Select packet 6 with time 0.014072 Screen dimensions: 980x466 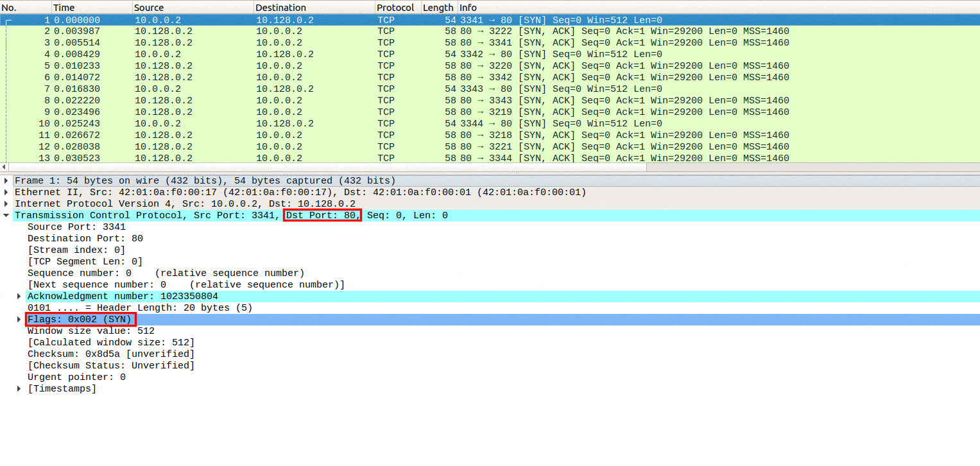pyautogui.click(x=490, y=78)
